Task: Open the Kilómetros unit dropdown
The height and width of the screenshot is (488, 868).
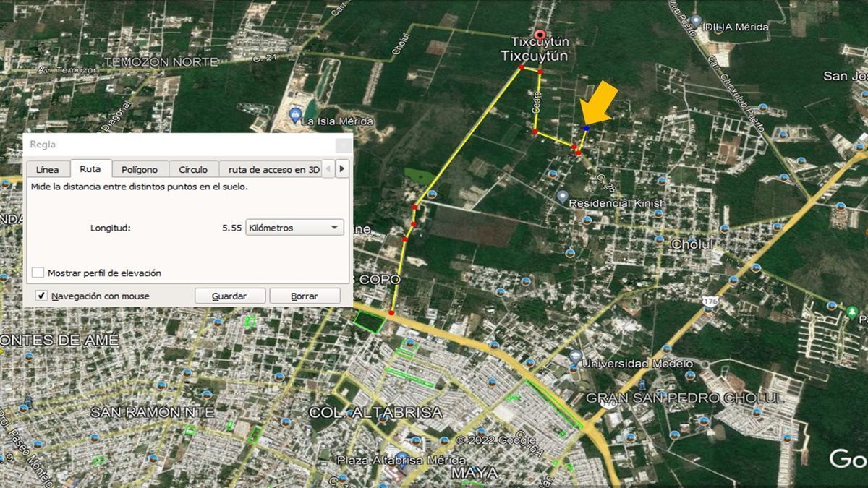Action: pos(294,228)
